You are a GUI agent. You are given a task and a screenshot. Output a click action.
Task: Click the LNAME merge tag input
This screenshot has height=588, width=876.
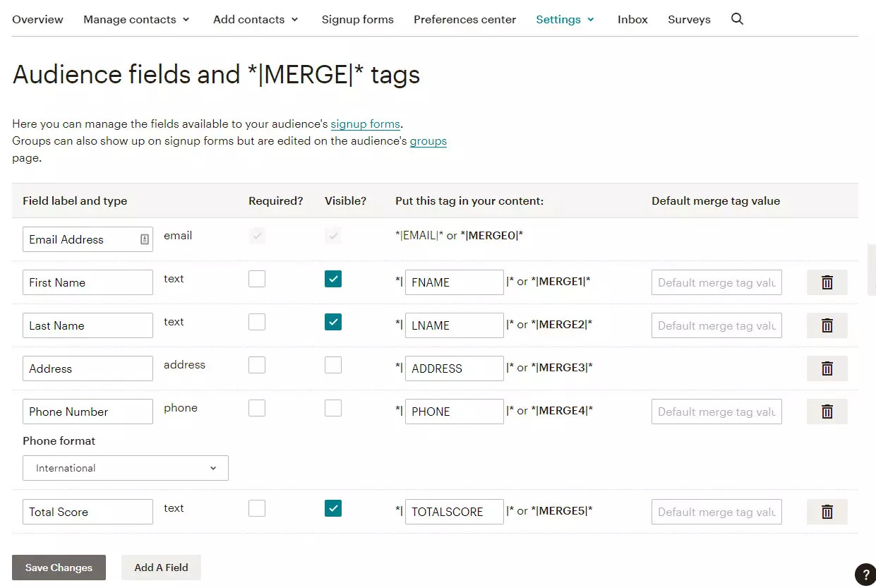[x=455, y=325]
